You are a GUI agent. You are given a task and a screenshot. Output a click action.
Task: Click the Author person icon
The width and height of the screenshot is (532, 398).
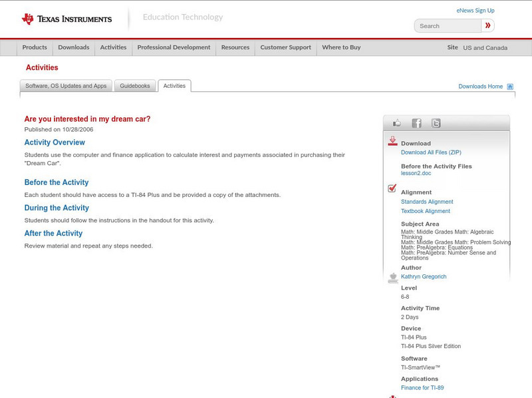click(x=392, y=278)
